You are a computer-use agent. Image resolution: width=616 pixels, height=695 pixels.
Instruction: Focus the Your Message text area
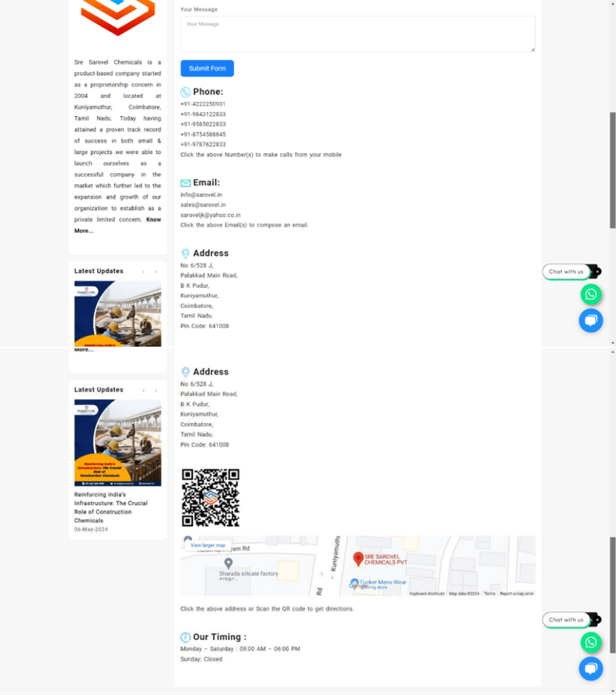tap(358, 34)
